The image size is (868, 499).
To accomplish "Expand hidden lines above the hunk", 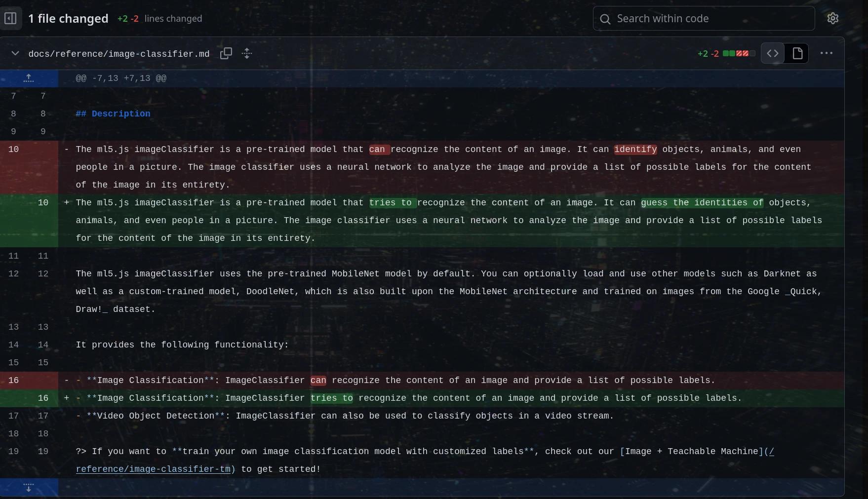I will pyautogui.click(x=29, y=78).
